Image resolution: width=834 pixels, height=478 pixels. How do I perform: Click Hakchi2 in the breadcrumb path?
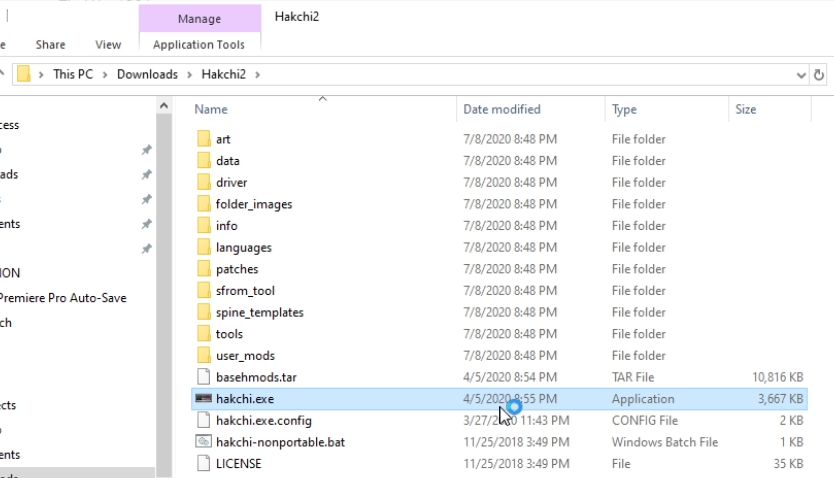pos(223,74)
